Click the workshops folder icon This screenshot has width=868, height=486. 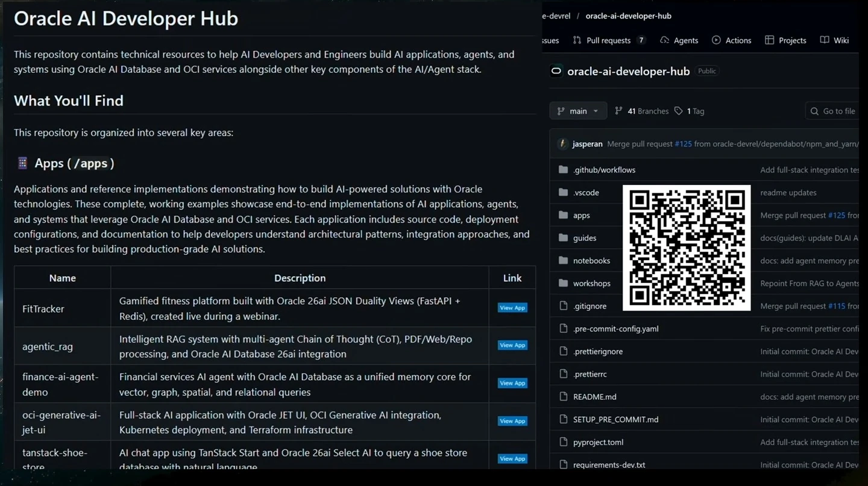point(563,283)
